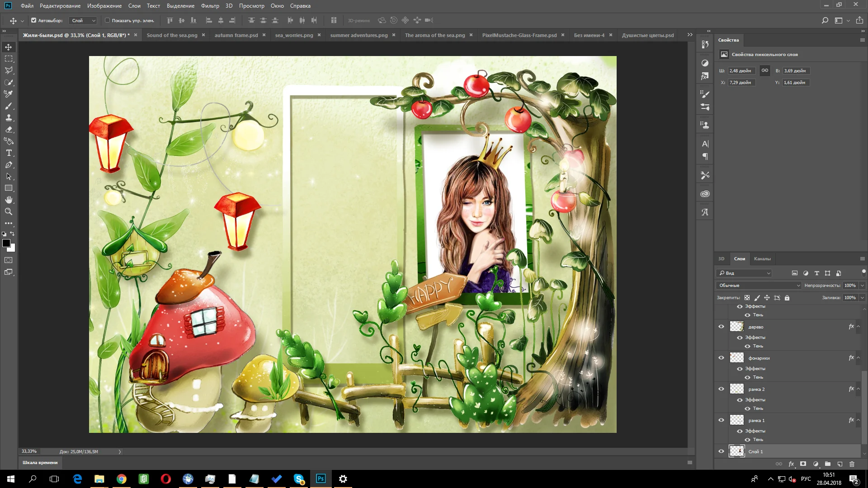The width and height of the screenshot is (868, 488).
Task: Hide the дерево layer
Action: point(721,327)
